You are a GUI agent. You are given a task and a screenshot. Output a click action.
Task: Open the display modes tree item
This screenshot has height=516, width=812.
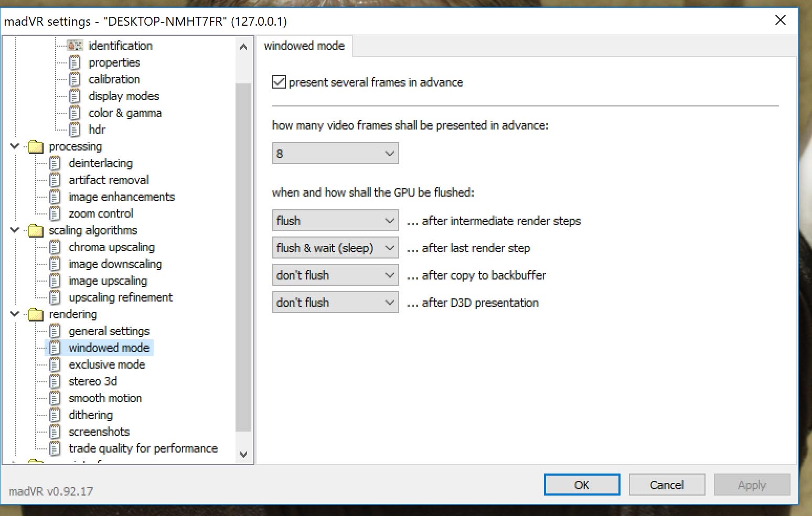(124, 96)
